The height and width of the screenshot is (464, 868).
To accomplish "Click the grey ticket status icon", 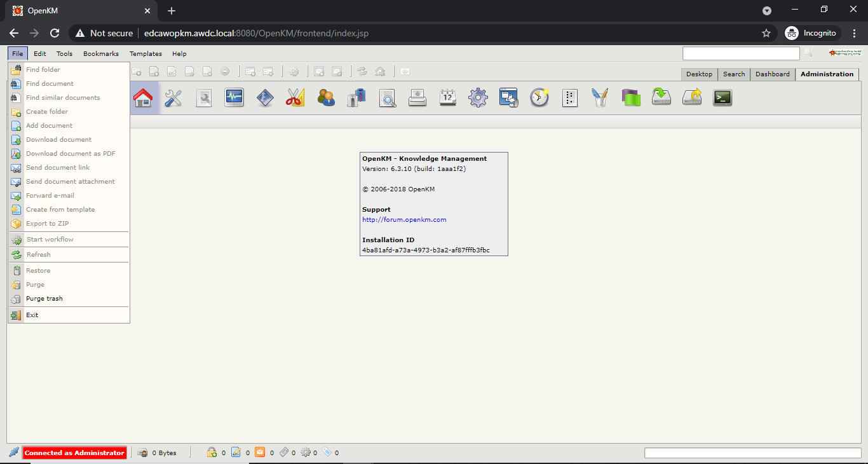I will point(284,453).
